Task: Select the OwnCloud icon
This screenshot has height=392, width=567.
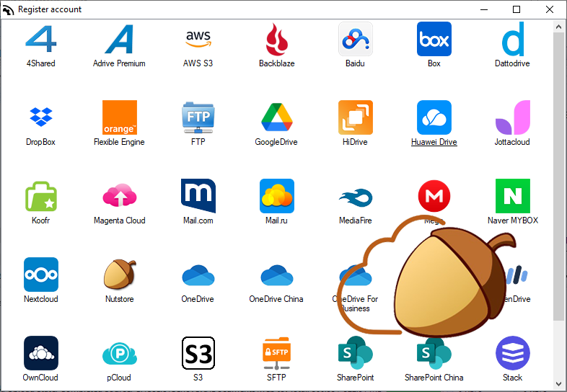Action: (41, 353)
